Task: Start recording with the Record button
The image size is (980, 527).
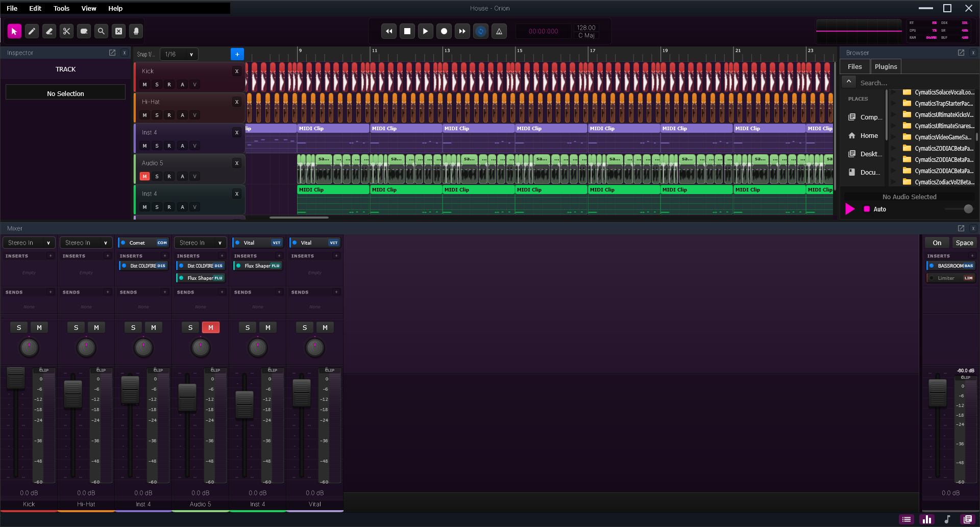Action: coord(444,31)
